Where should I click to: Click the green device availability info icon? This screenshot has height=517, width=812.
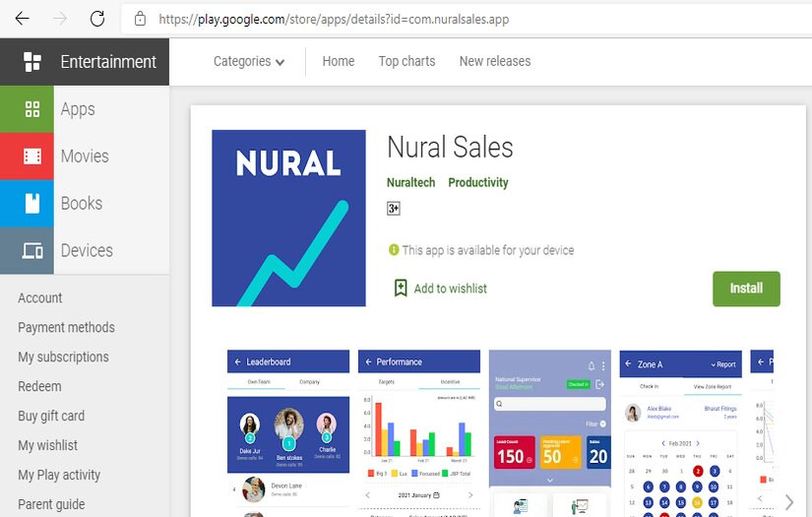pyautogui.click(x=394, y=250)
